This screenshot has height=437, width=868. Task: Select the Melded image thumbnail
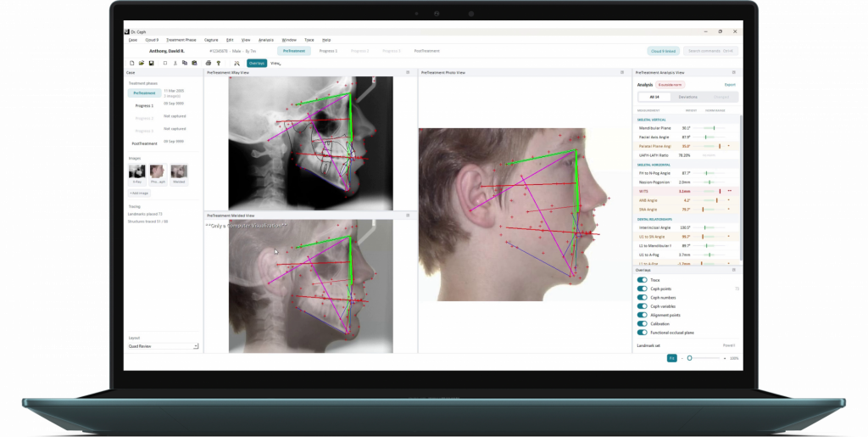[179, 174]
